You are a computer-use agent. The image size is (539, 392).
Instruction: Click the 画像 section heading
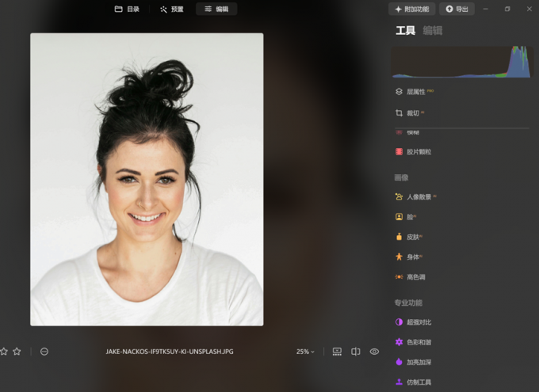click(401, 177)
